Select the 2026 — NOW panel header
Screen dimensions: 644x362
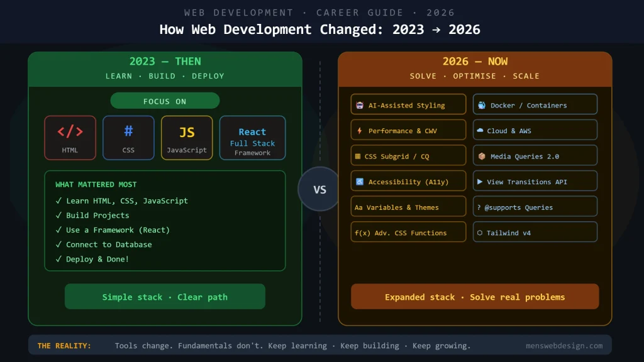pos(475,69)
